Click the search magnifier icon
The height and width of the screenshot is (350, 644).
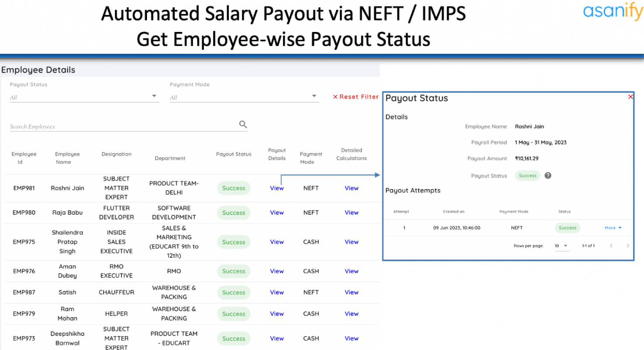click(243, 124)
